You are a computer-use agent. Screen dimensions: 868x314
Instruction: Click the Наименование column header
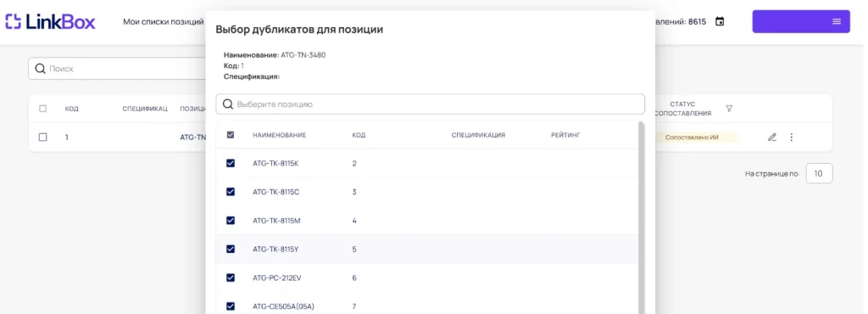click(280, 135)
